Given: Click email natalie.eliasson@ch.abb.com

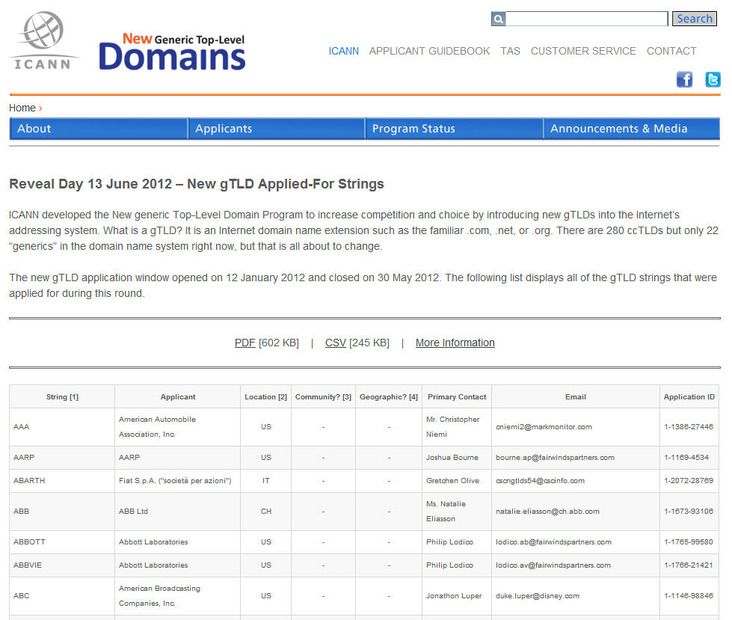Looking at the screenshot, I should tap(547, 512).
